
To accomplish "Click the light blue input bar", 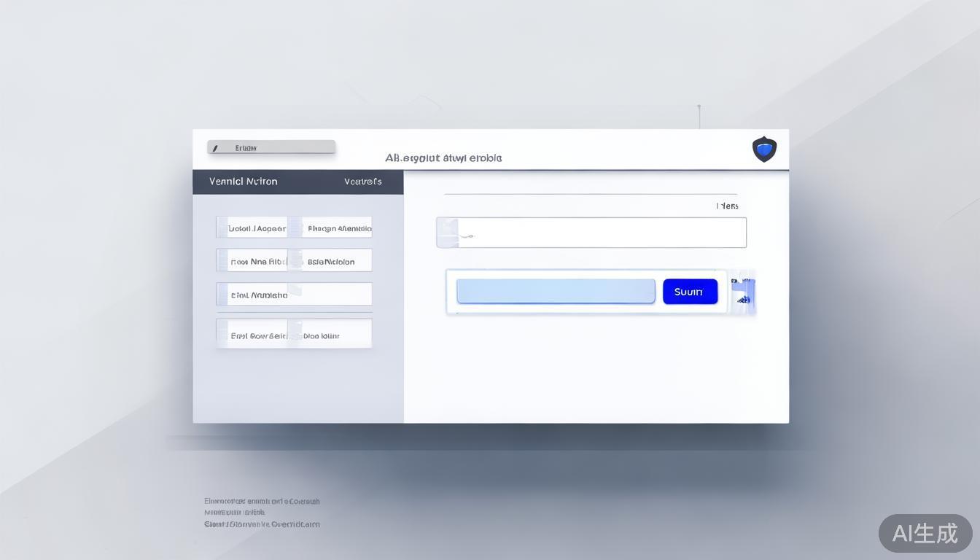I will click(x=556, y=292).
